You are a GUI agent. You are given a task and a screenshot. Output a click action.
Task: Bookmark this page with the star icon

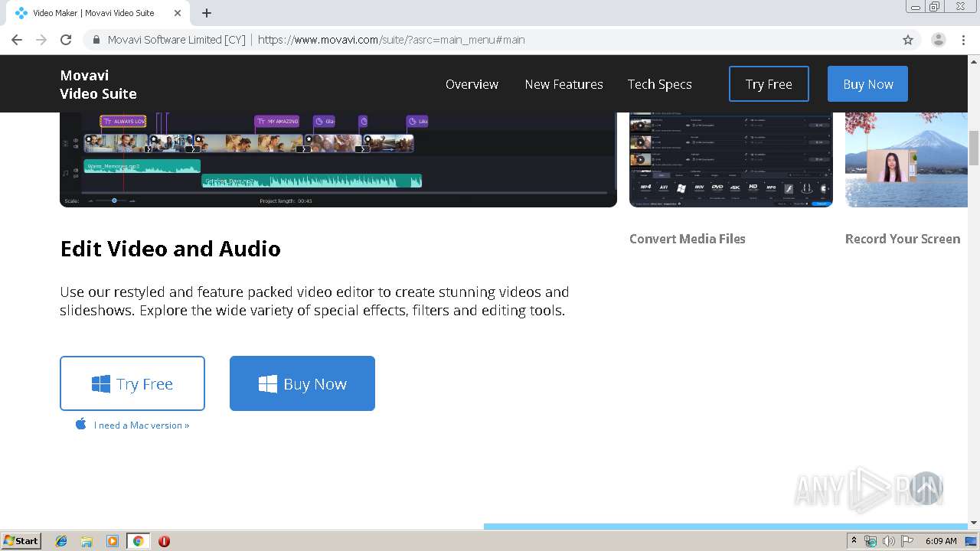908,40
